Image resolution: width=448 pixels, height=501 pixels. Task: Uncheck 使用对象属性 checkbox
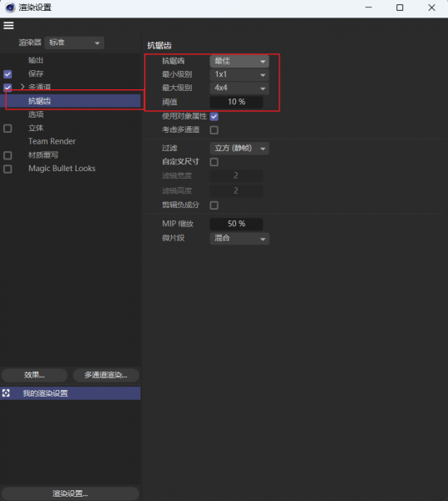pyautogui.click(x=214, y=117)
